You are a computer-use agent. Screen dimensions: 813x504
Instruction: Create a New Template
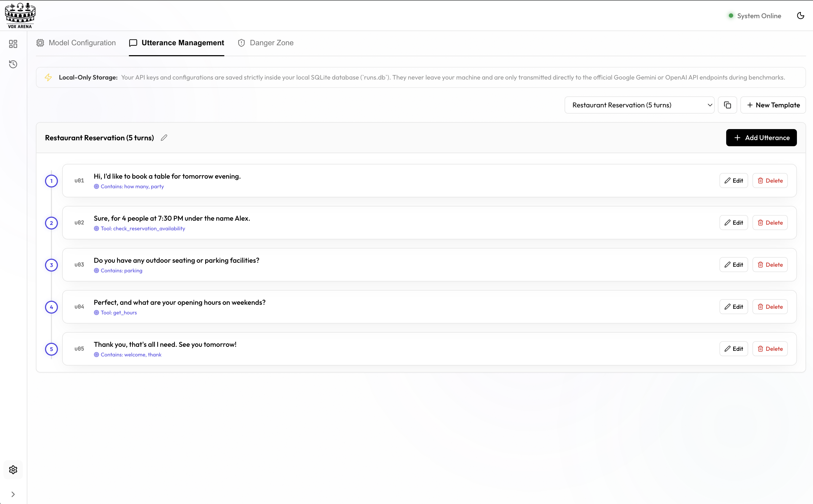[773, 105]
